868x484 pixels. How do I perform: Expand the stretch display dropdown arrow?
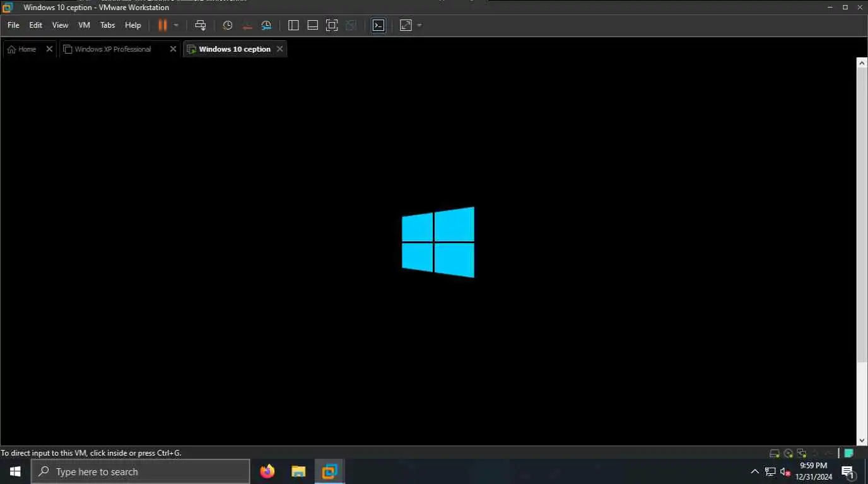419,25
